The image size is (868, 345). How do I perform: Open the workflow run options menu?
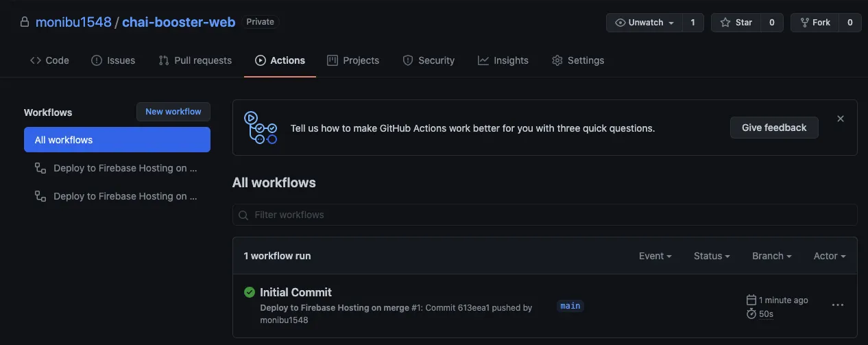[x=838, y=305]
